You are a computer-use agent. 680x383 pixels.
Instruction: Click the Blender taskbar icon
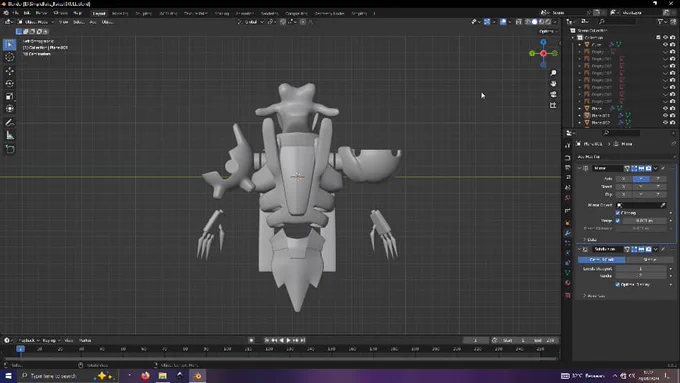[x=198, y=376]
